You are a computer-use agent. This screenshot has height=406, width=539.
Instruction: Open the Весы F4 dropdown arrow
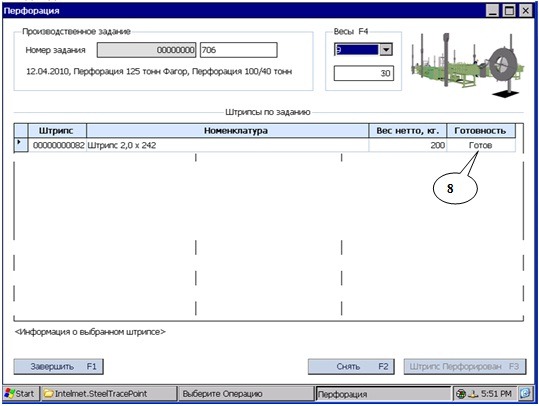pyautogui.click(x=386, y=50)
